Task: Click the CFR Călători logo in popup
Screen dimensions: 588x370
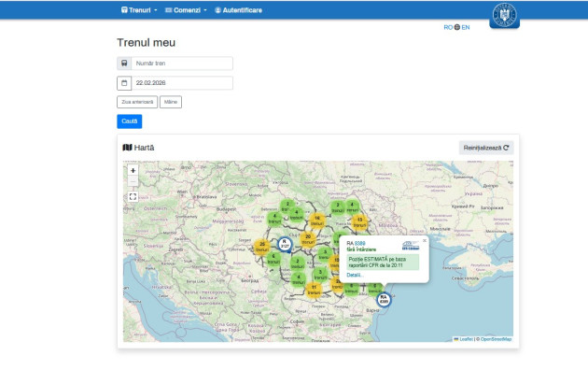Action: pos(411,246)
